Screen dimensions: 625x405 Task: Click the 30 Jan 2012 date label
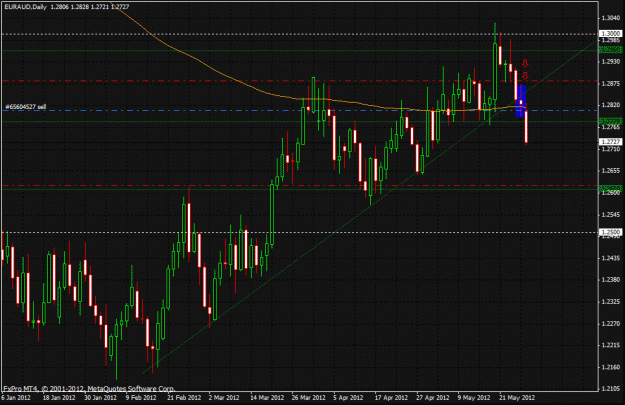pos(100,397)
